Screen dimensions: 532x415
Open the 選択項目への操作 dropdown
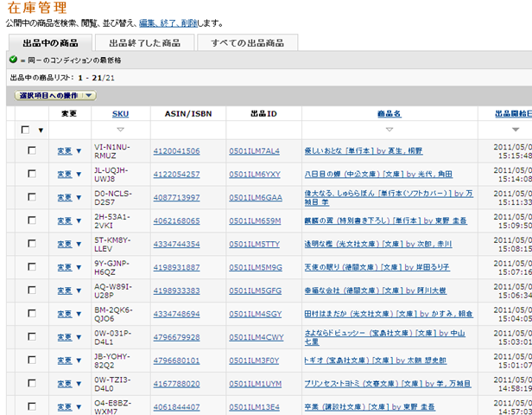coord(56,95)
